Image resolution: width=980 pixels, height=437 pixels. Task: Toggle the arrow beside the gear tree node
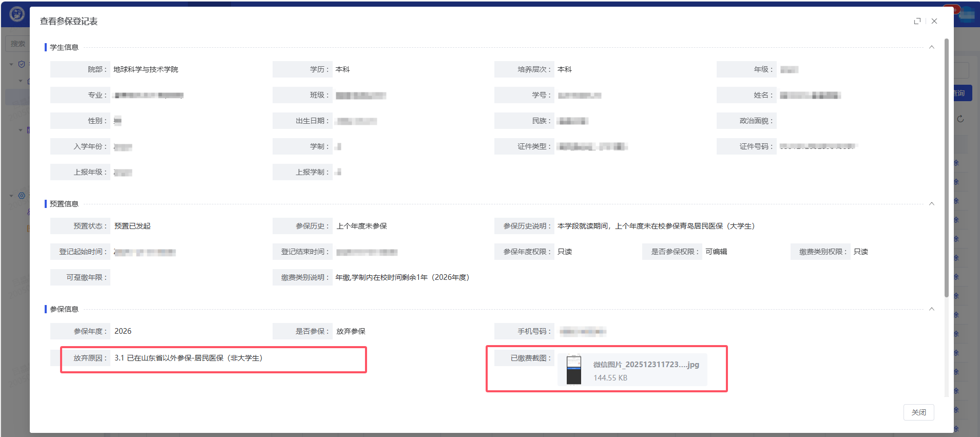[x=11, y=196]
